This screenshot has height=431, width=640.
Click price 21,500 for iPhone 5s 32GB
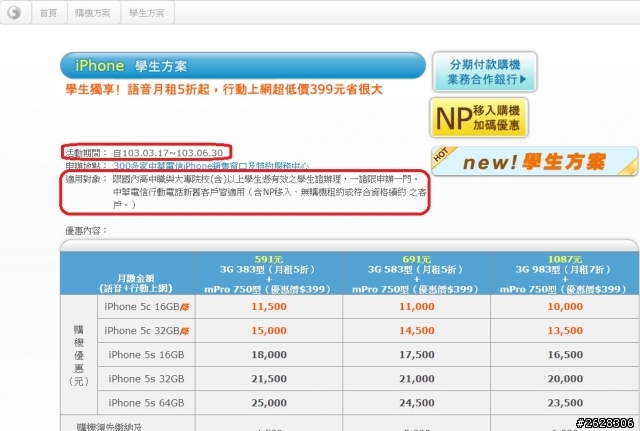[x=269, y=379]
